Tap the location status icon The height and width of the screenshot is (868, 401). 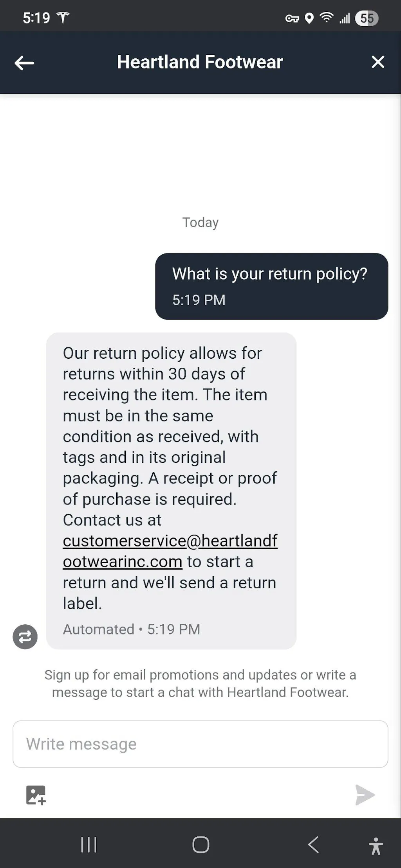click(309, 18)
